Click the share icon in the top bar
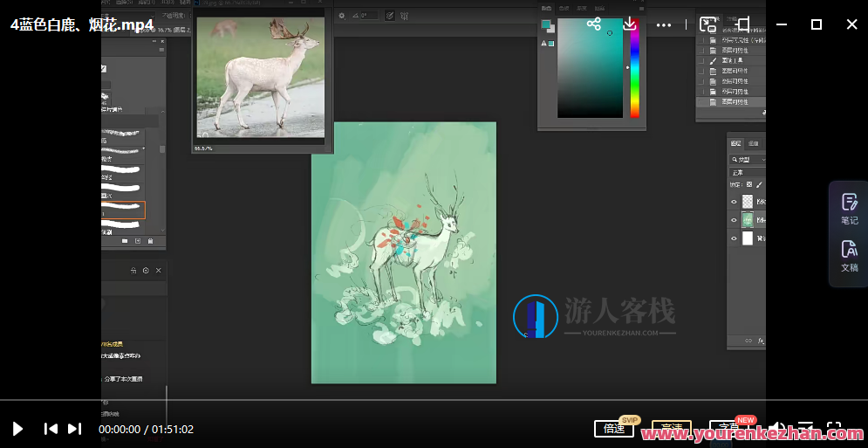The image size is (868, 448). tap(594, 24)
